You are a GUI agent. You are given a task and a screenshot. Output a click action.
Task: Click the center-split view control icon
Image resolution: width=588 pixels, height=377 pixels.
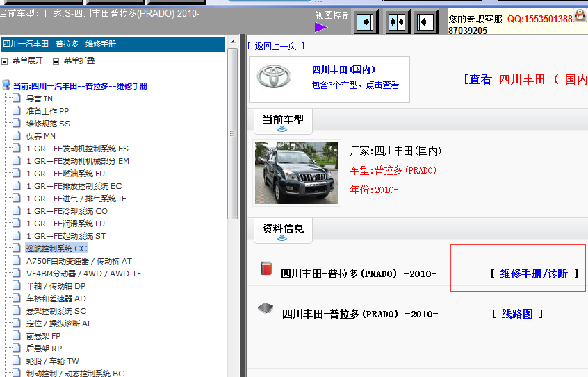[x=397, y=22]
